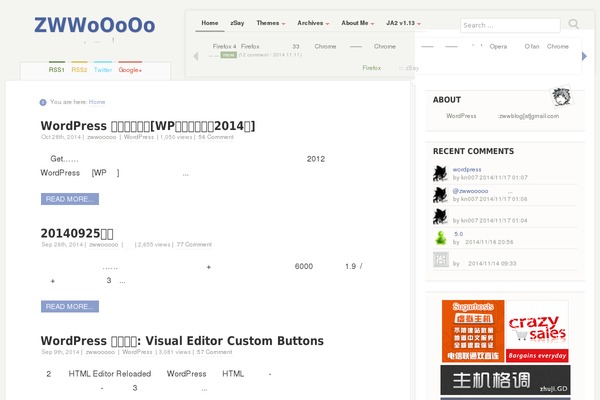Click zwwooooo author on Oct 28th post

101,137
